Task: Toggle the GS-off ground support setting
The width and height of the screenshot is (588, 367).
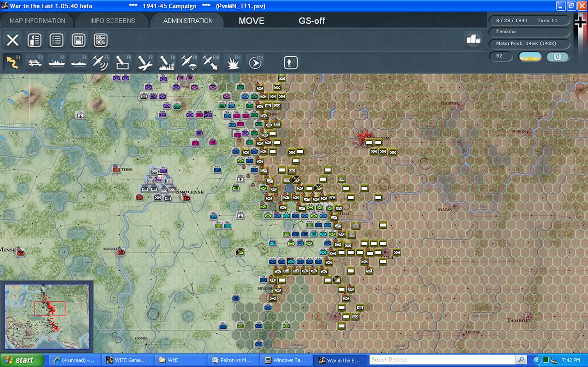Action: [312, 21]
